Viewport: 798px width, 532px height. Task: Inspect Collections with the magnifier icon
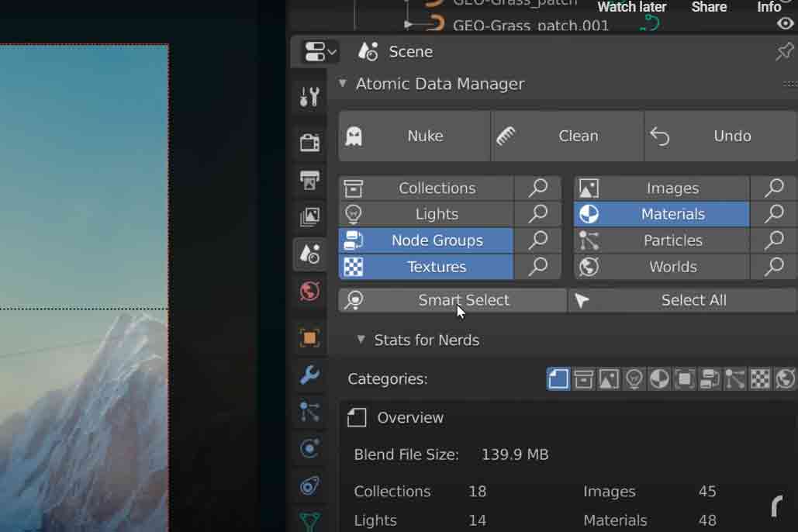click(x=537, y=188)
